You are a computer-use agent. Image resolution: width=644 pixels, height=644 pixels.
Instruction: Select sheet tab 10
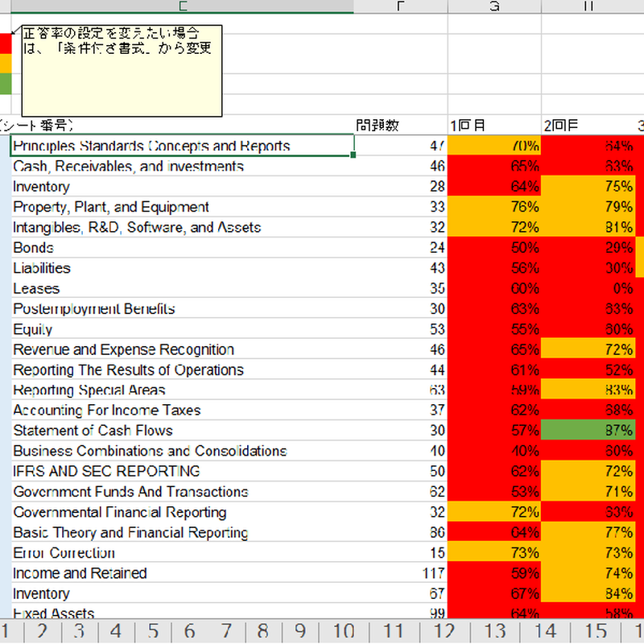tap(343, 631)
